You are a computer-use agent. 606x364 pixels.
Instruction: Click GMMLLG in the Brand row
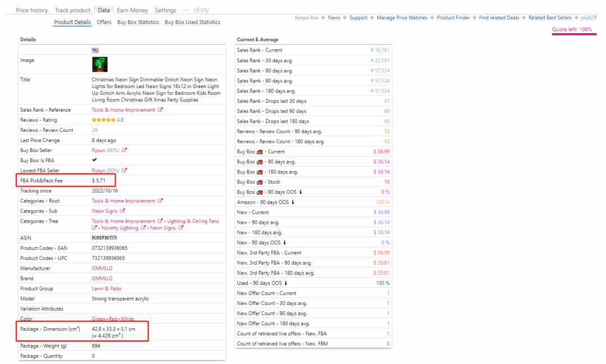pos(102,278)
